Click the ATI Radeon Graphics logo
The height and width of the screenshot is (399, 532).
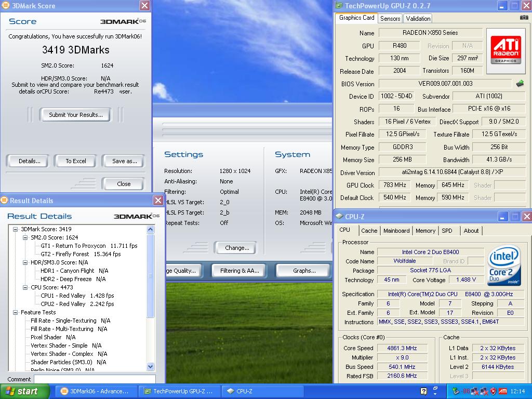coord(506,50)
